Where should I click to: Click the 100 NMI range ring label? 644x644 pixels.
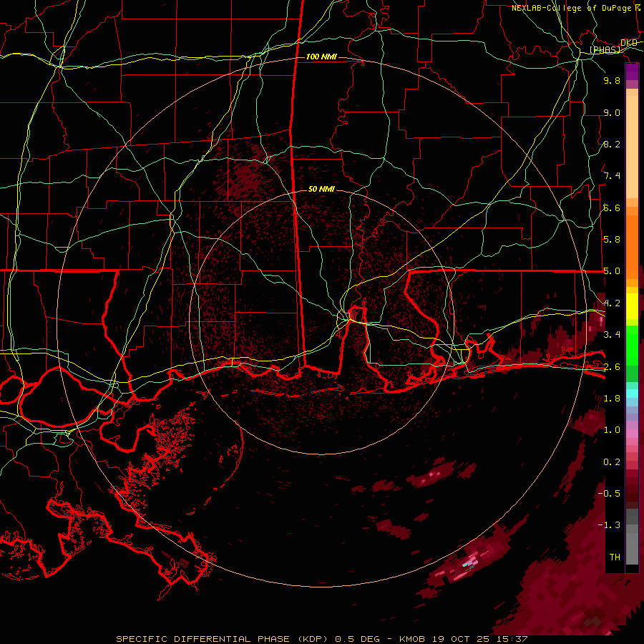[x=321, y=57]
